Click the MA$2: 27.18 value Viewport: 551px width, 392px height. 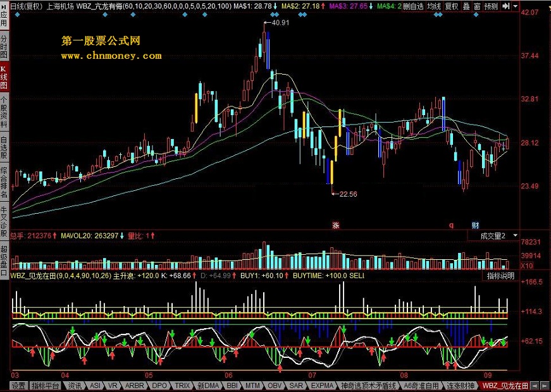click(300, 6)
